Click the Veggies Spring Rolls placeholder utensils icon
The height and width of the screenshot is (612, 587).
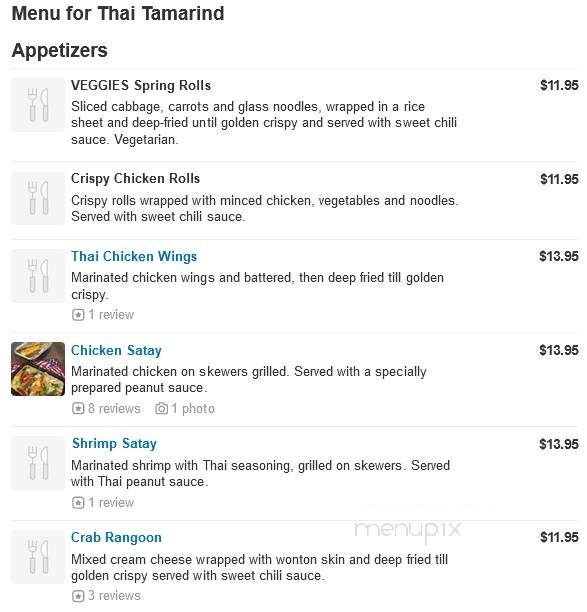click(x=38, y=105)
